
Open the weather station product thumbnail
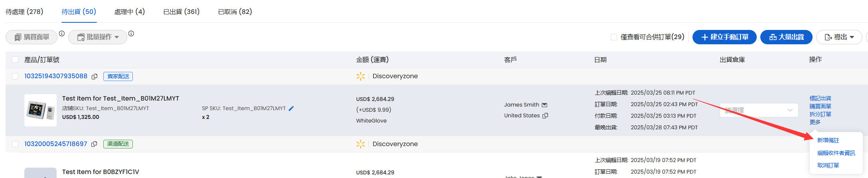[40, 111]
